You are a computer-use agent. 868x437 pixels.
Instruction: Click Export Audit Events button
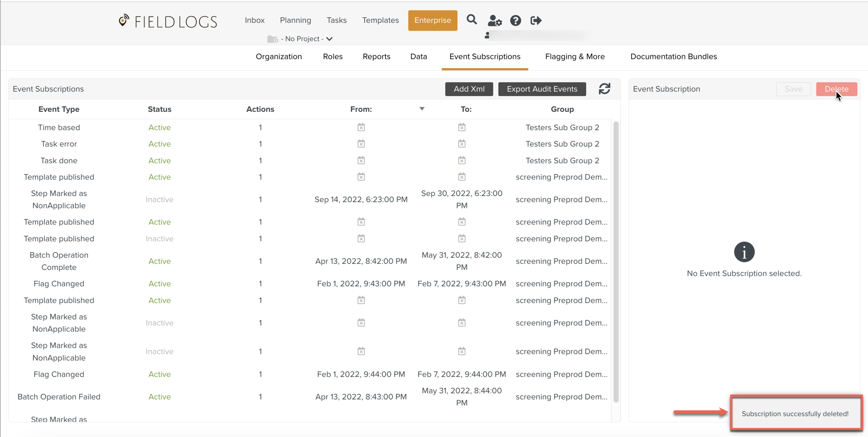[542, 89]
